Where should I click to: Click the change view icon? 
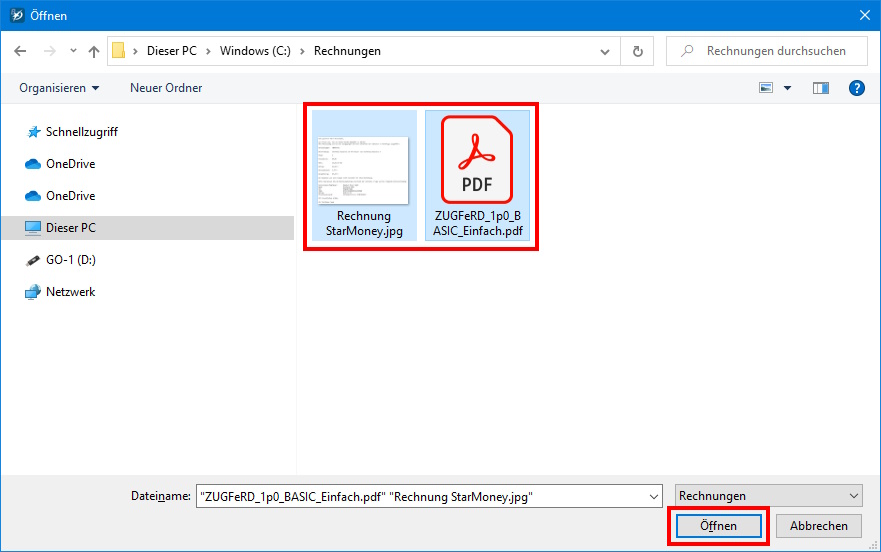[x=767, y=88]
